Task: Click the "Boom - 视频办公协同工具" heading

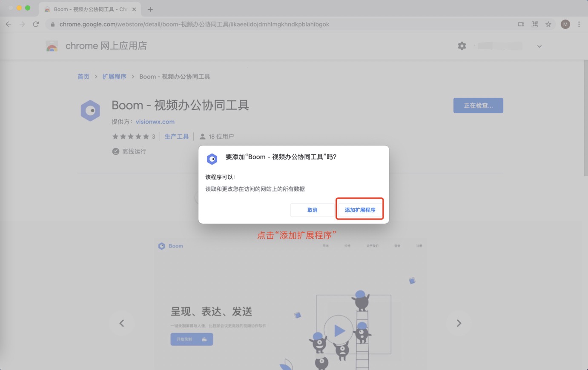Action: coord(180,105)
